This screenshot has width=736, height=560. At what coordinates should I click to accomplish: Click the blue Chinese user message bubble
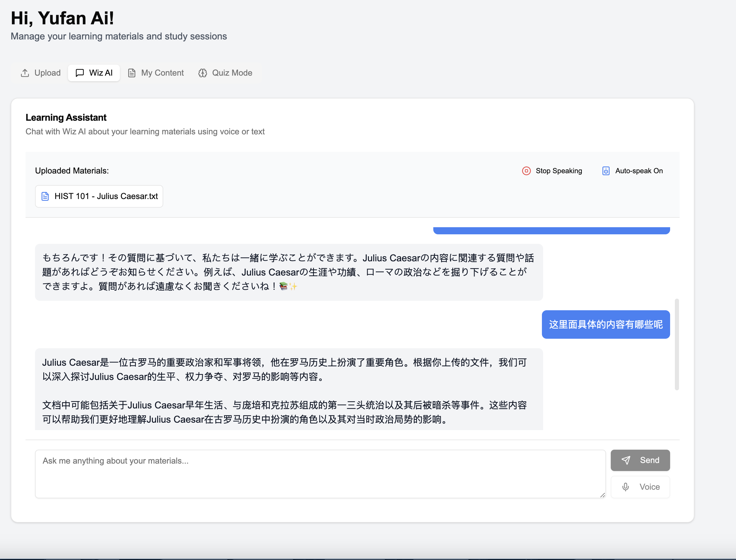click(x=606, y=324)
